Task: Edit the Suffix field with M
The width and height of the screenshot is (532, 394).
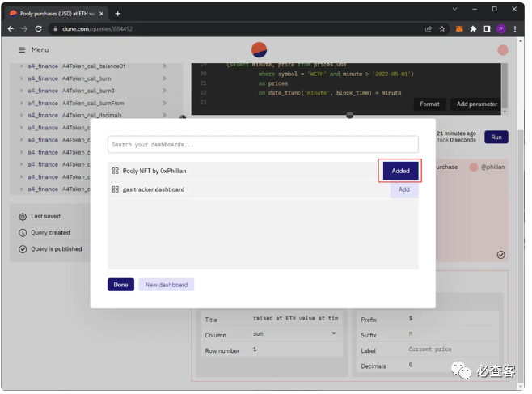Action: [x=451, y=333]
